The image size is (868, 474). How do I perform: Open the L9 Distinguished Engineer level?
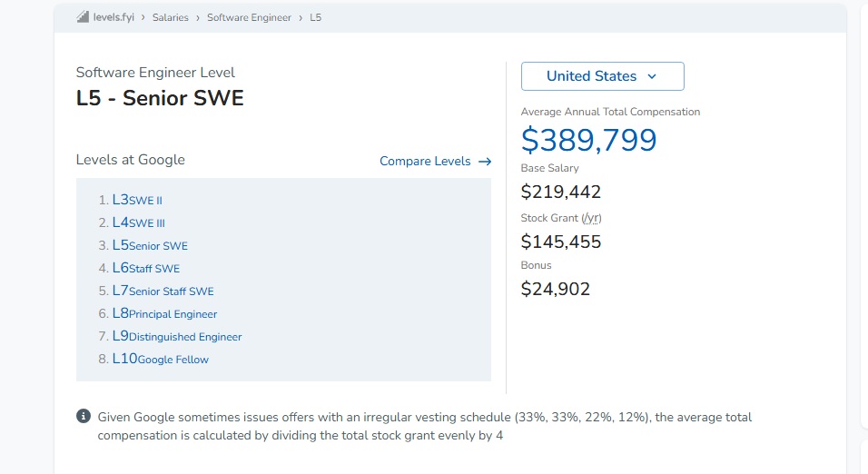177,336
